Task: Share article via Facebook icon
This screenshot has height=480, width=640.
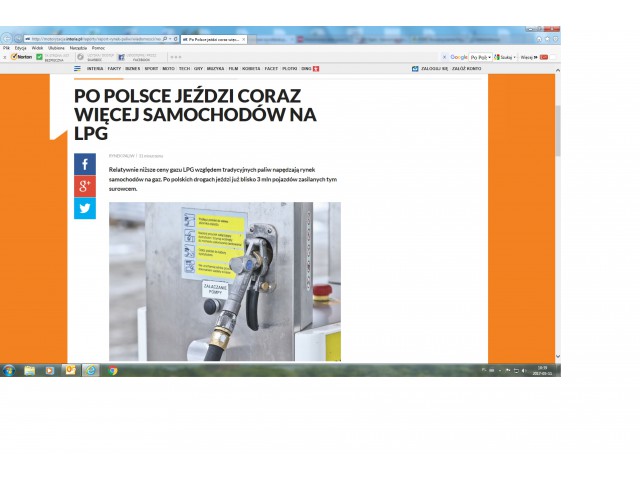Action: pyautogui.click(x=85, y=164)
